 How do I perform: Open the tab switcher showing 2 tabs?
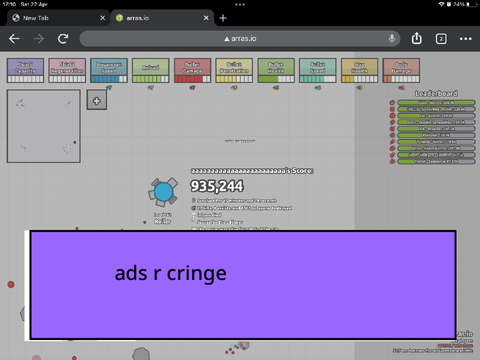441,39
